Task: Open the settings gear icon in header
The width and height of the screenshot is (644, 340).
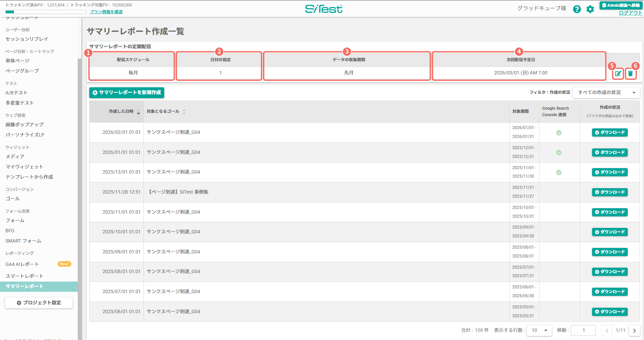Action: tap(590, 9)
